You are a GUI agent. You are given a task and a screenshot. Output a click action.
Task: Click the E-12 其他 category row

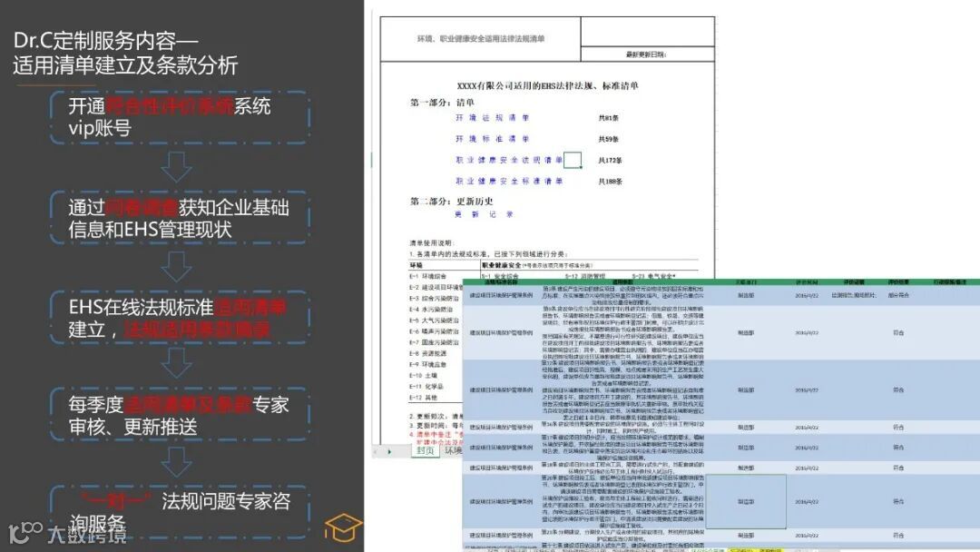point(423,398)
